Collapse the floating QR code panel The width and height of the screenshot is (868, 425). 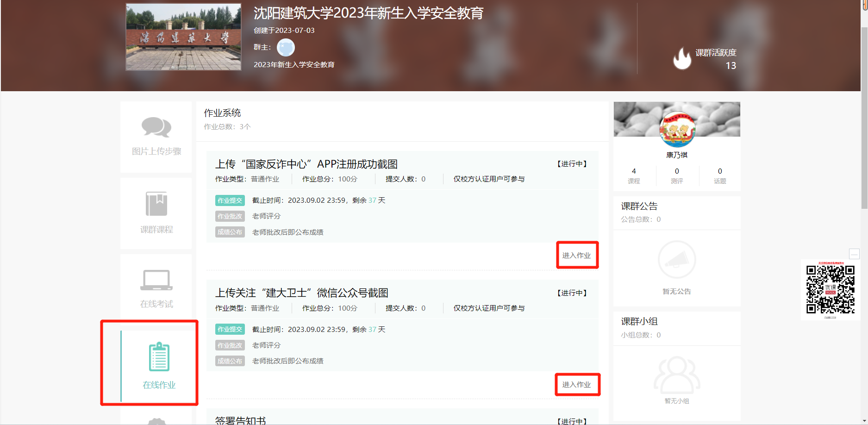click(854, 254)
